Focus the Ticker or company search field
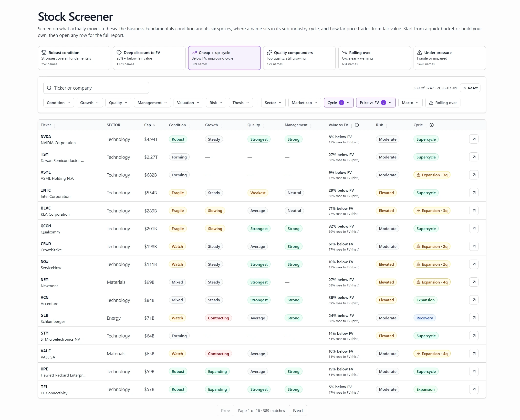This screenshot has width=520, height=420. [96, 88]
